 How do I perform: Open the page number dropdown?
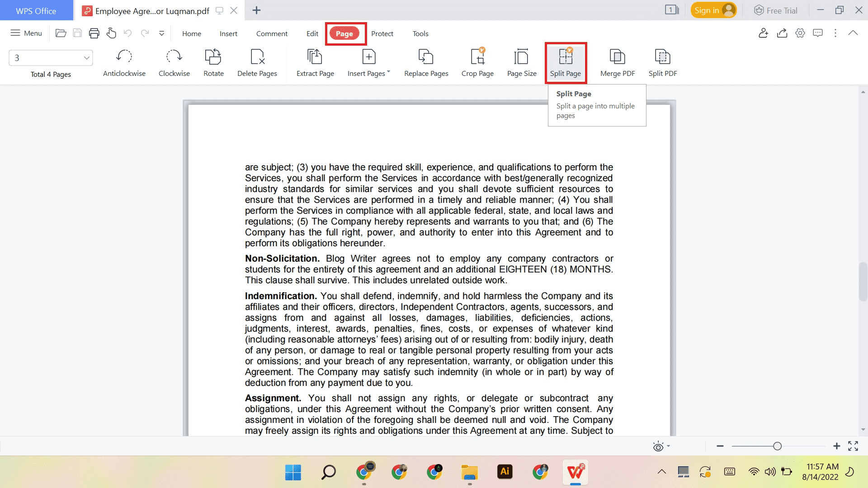(86, 58)
